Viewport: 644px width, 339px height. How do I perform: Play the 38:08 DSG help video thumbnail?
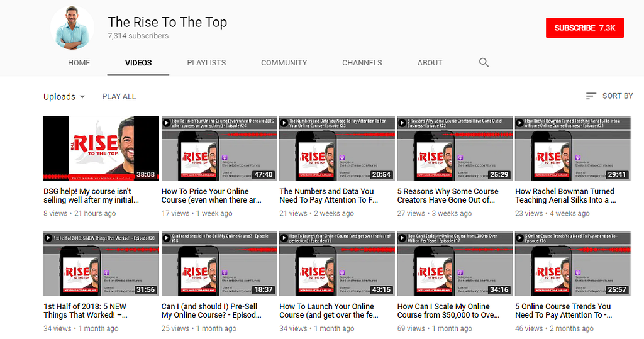101,148
